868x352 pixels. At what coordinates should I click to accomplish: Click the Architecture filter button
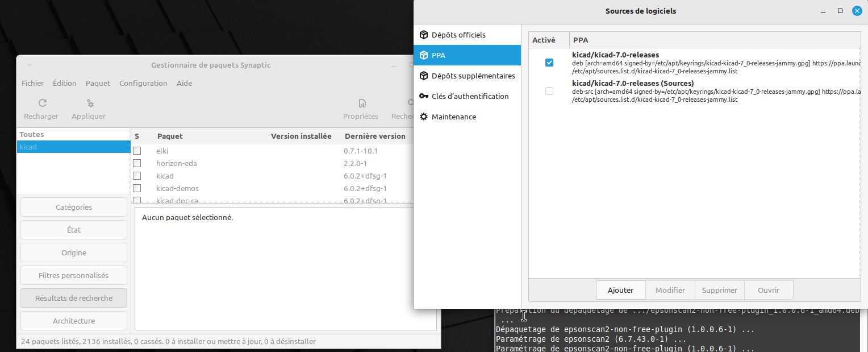[74, 321]
